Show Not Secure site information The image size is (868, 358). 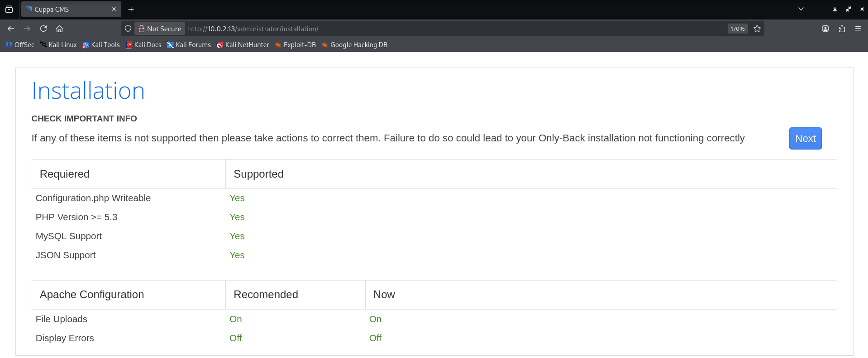click(x=160, y=29)
